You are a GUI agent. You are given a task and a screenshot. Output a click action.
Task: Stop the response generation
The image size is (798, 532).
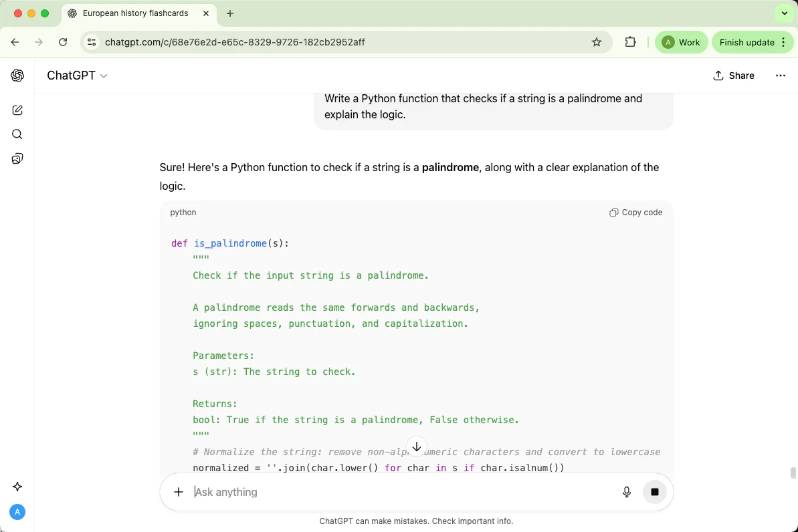pos(655,492)
